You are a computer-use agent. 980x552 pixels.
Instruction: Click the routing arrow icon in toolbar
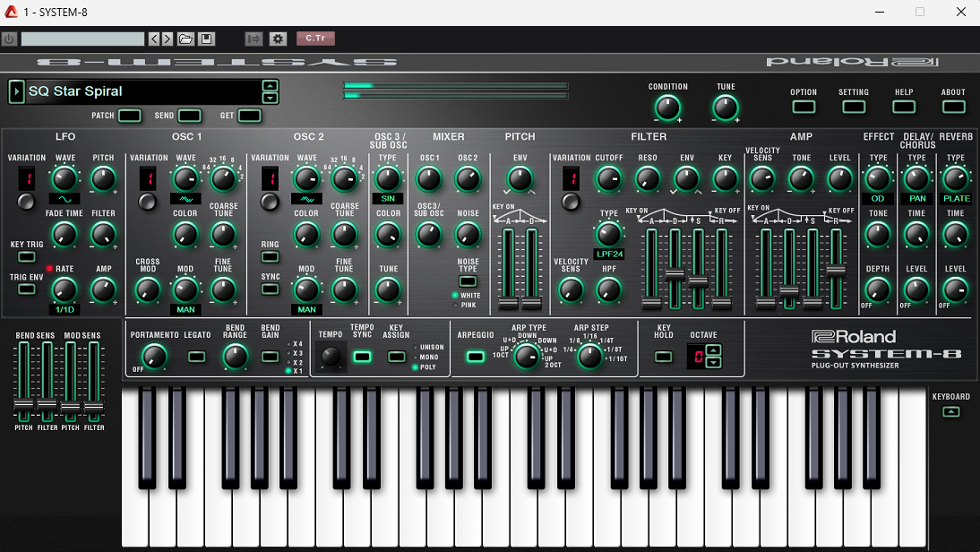pyautogui.click(x=254, y=39)
